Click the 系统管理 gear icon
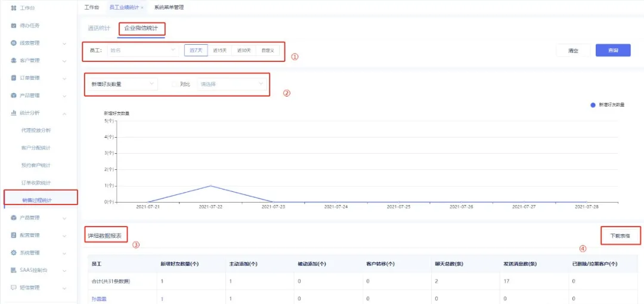The height and width of the screenshot is (304, 644). tap(14, 253)
